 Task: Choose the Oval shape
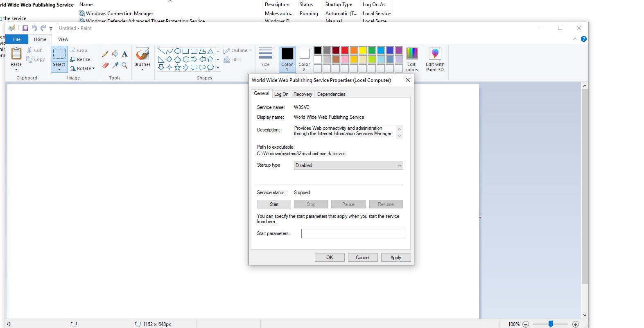(x=178, y=51)
